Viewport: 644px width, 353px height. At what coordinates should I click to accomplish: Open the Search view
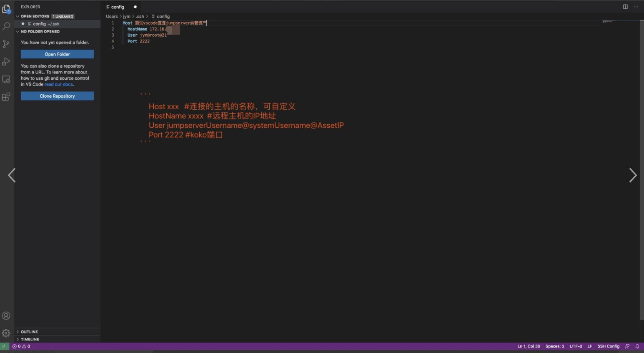pyautogui.click(x=6, y=26)
